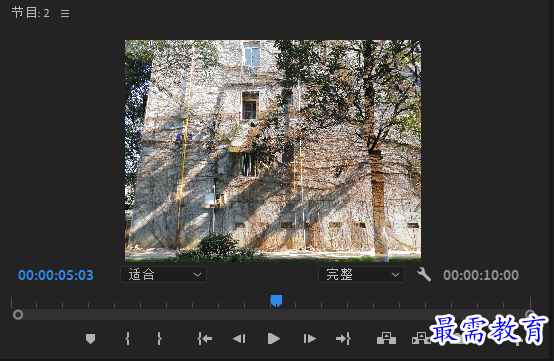Click the duration timecode 00:00:10:00
554x361 pixels.
point(481,275)
